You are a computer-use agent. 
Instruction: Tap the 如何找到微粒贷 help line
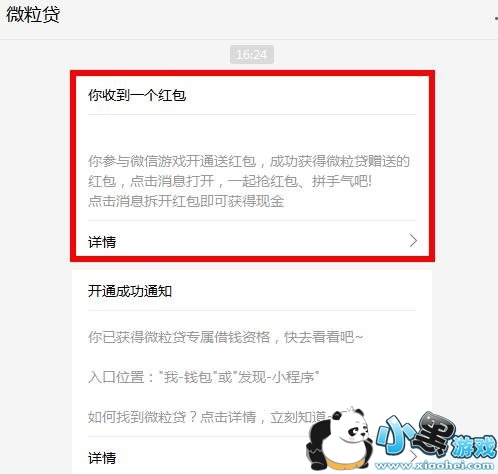click(208, 417)
